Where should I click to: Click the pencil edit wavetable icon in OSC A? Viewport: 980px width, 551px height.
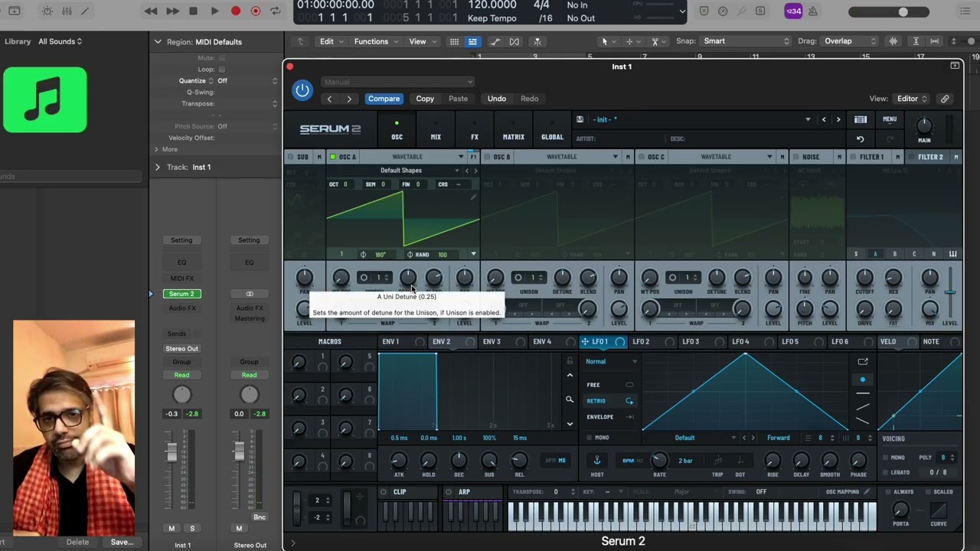(x=473, y=197)
